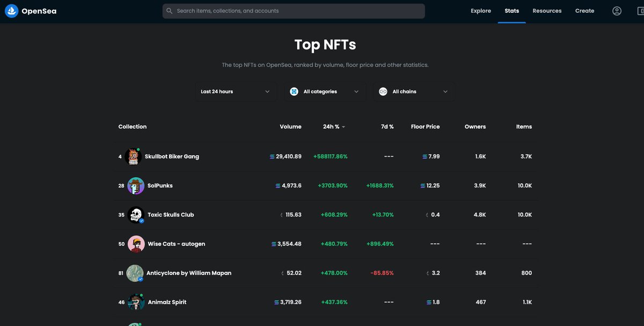Click Solana icon beside volume 3,719.26
The height and width of the screenshot is (326, 644).
(276, 302)
